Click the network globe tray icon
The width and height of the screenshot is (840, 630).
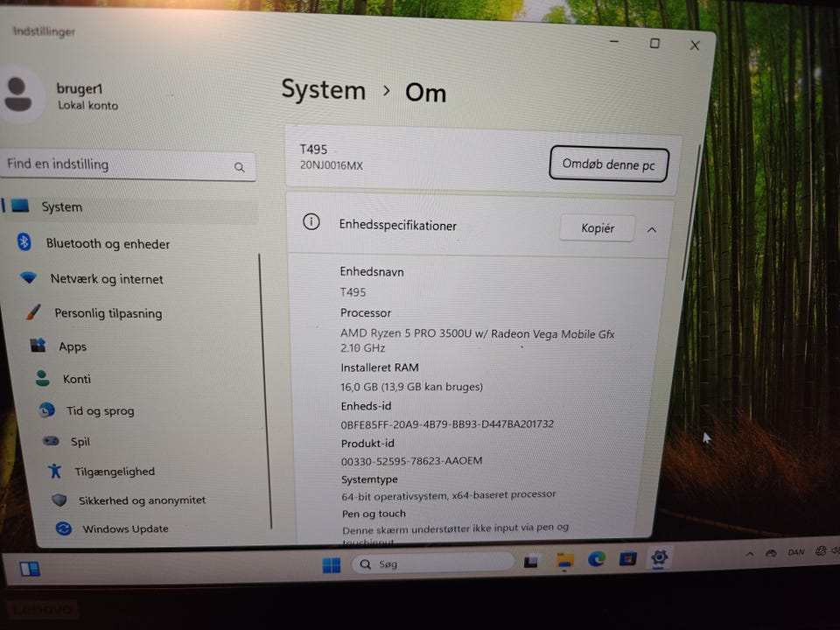pyautogui.click(x=820, y=550)
